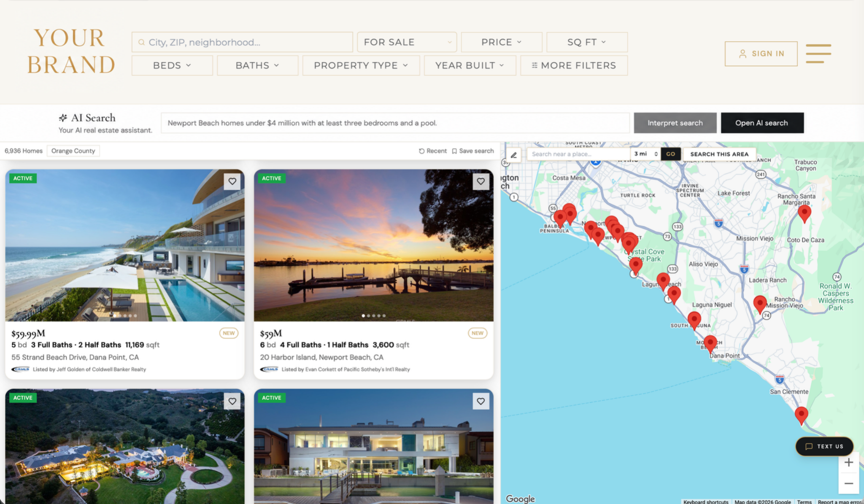
Task: Favorite the 55 Strand Beach Drive listing
Action: [232, 181]
